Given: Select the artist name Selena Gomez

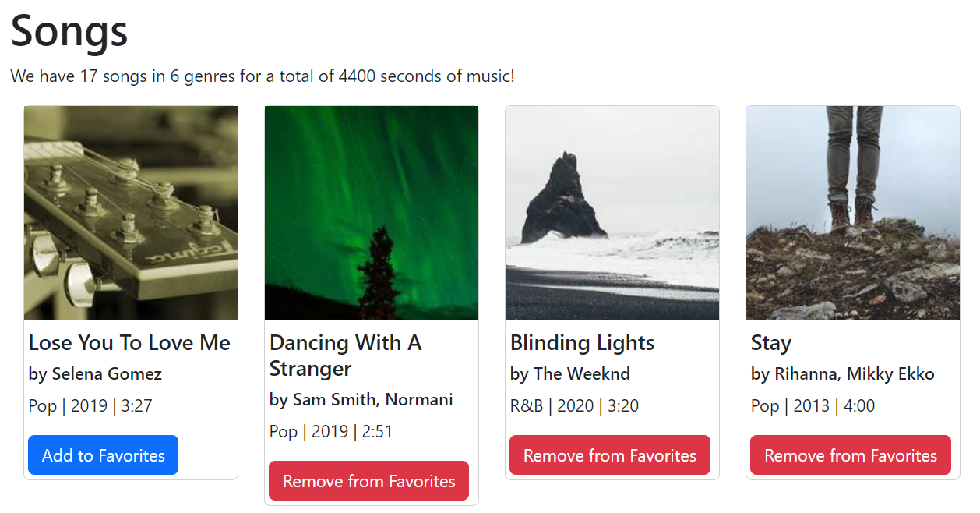Looking at the screenshot, I should coord(95,374).
